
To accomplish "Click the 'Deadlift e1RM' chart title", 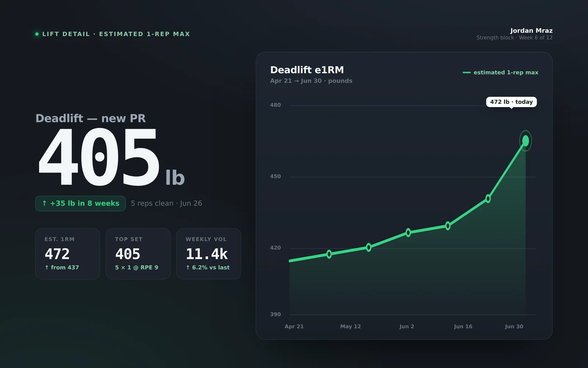I will [x=307, y=70].
